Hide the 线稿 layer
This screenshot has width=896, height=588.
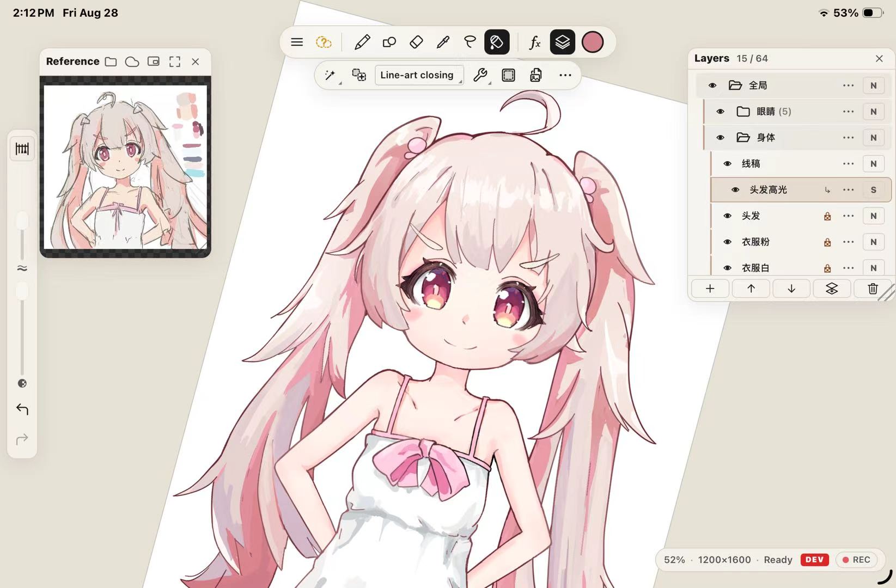click(x=728, y=164)
